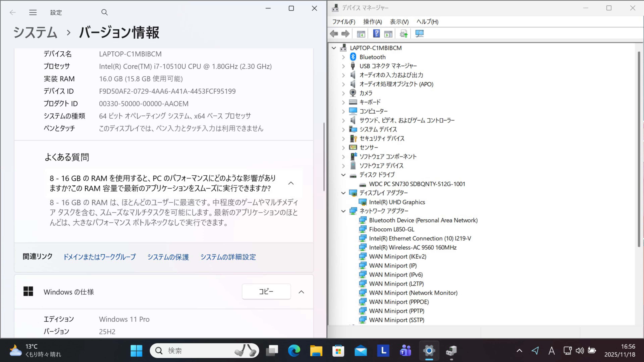Click the Help toolbar icon in Device Manager

coord(376,34)
